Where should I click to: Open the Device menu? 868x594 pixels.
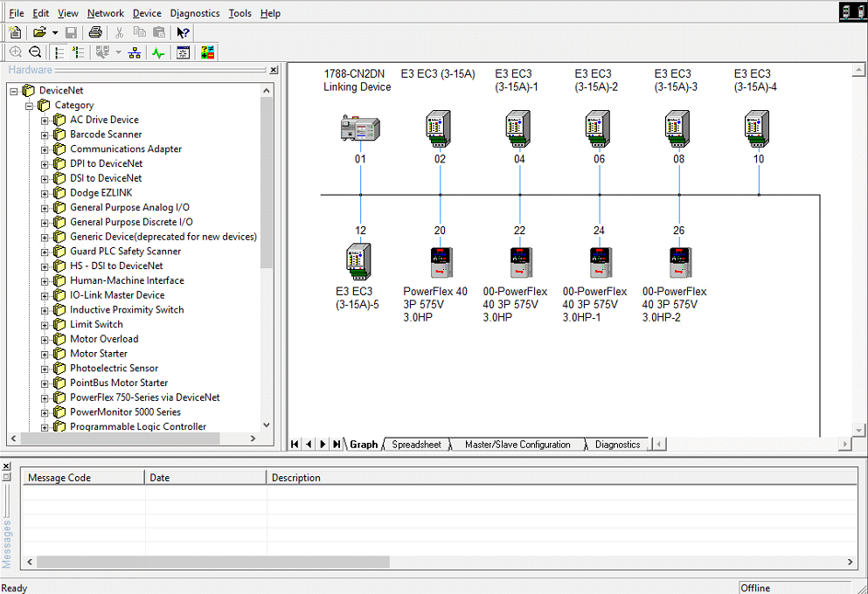(147, 13)
